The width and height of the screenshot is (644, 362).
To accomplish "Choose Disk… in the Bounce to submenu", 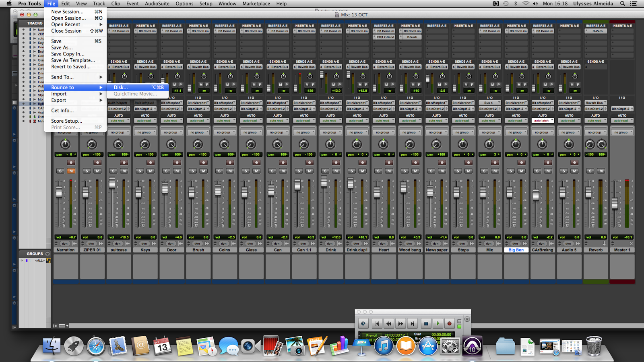I will (x=137, y=87).
